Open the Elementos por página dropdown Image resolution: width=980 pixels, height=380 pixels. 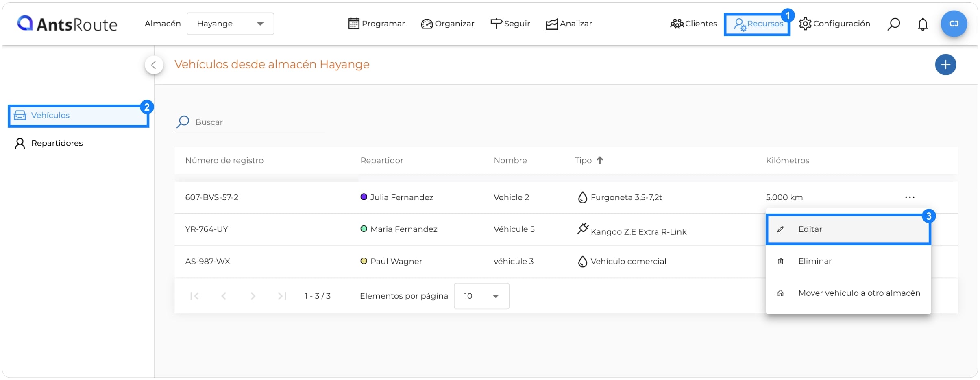(481, 296)
